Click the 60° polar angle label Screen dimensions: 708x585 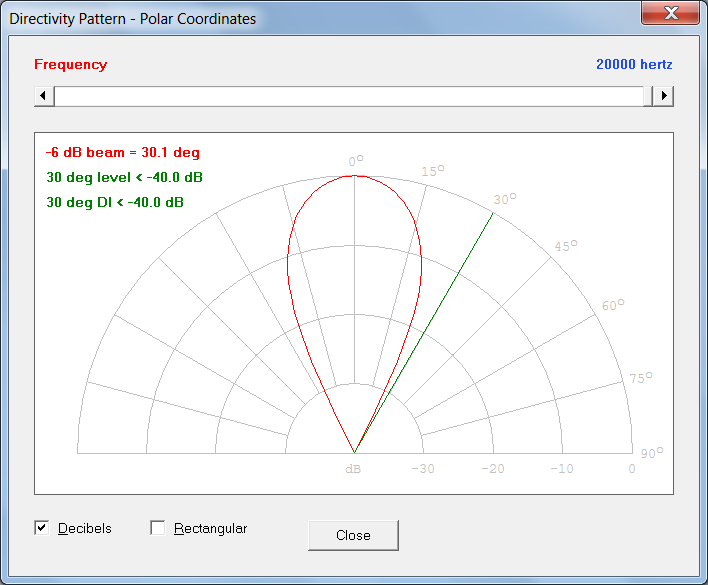point(613,305)
